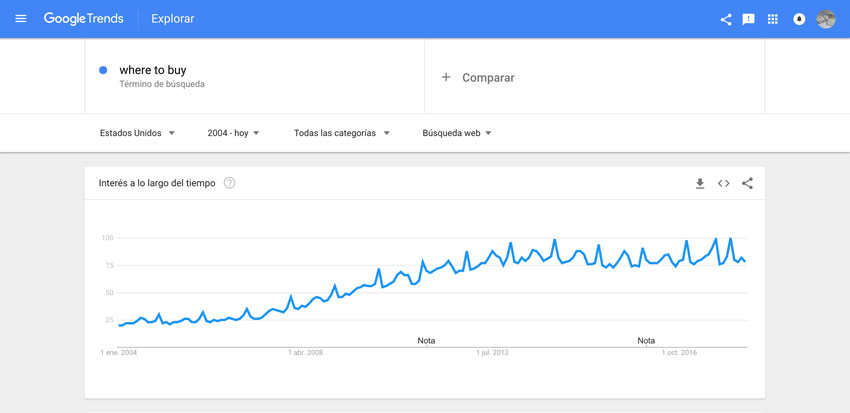850x413 pixels.
Task: Open the Google apps grid
Action: point(773,20)
